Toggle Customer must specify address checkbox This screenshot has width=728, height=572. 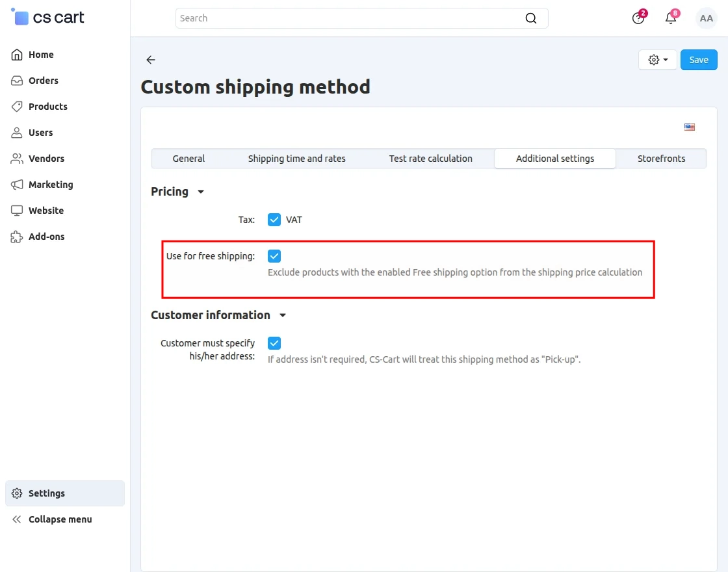point(274,343)
